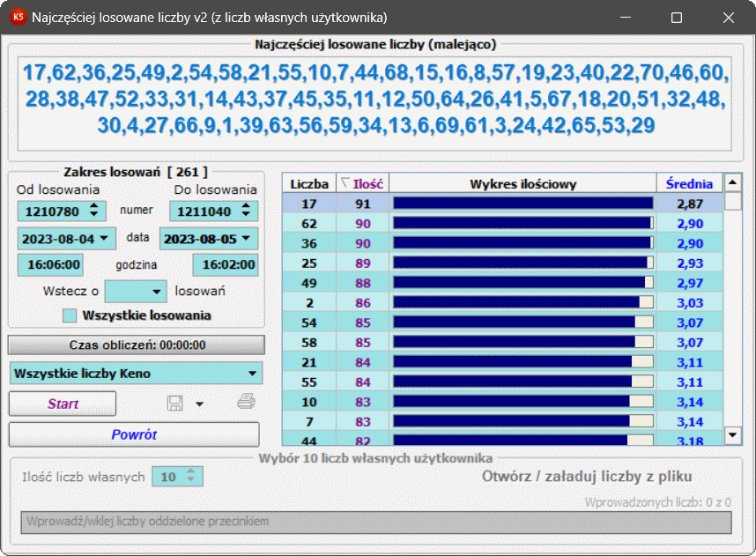This screenshot has height=556, width=756.
Task: Click the Ilość value 91
Action: 362,204
